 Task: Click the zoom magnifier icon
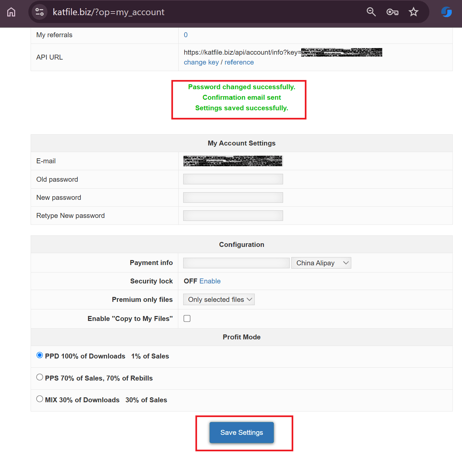click(x=371, y=12)
